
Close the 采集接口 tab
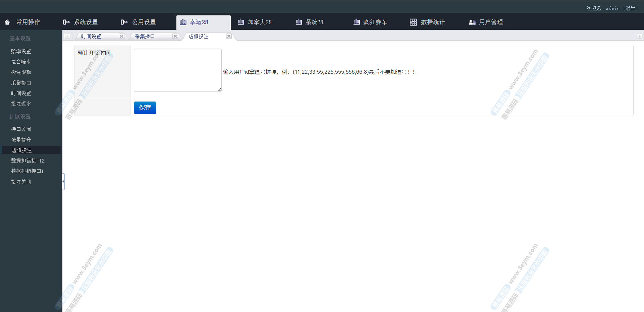[x=175, y=36]
